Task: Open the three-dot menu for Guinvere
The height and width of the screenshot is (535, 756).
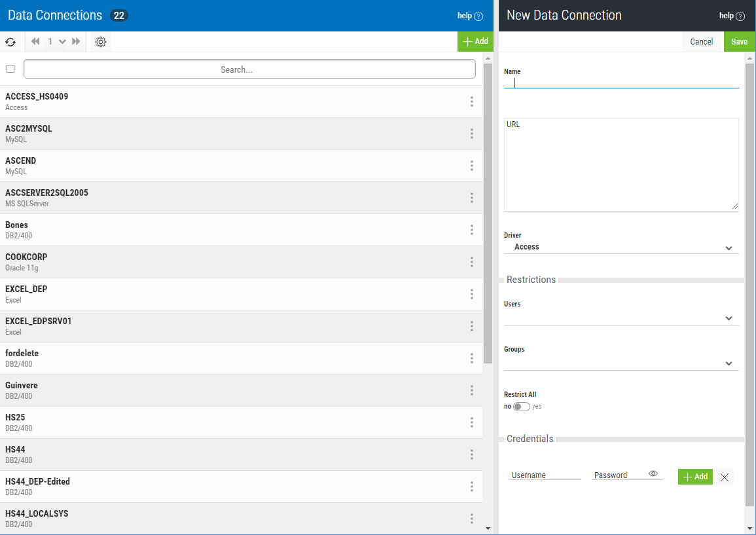Action: pyautogui.click(x=471, y=390)
